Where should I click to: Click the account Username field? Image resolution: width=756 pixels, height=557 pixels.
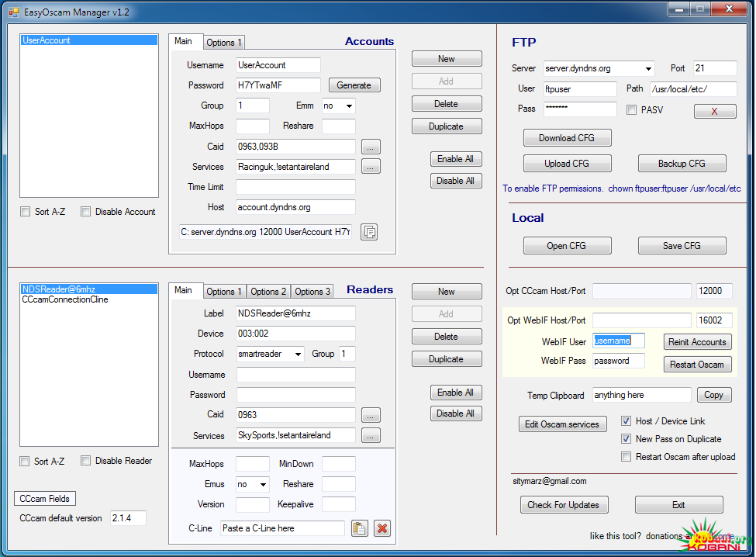[278, 65]
